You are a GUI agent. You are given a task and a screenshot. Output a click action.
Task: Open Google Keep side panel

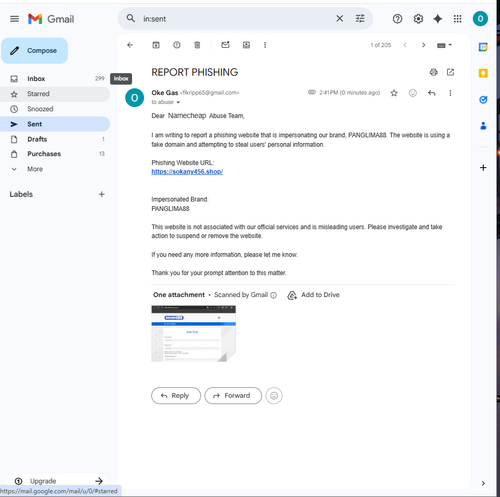(x=483, y=73)
